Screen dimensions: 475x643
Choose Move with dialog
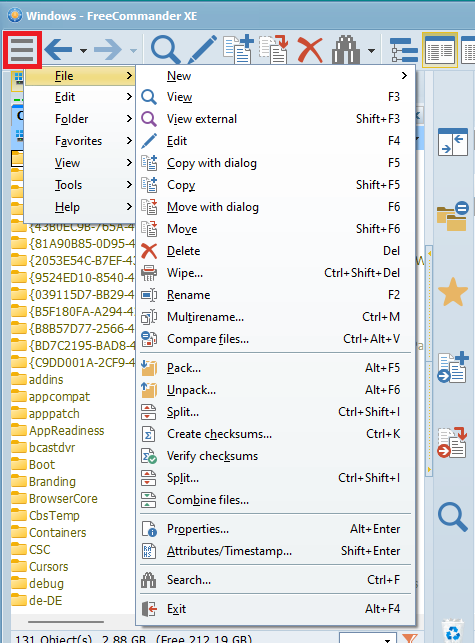tap(275, 207)
